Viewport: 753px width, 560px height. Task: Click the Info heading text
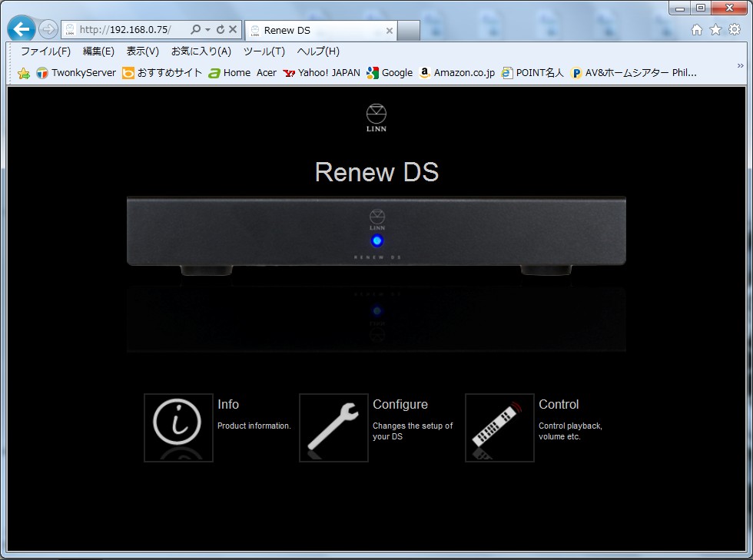pyautogui.click(x=228, y=404)
